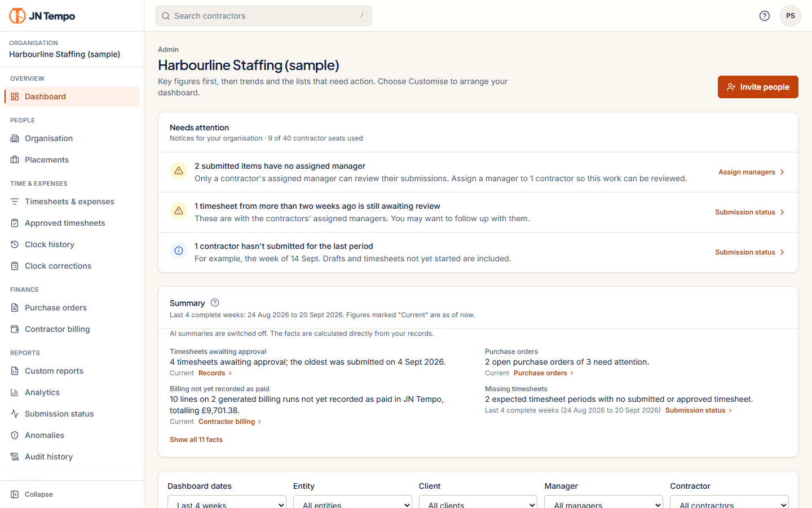Click the Purchase orders document icon
The height and width of the screenshot is (508, 812).
[15, 308]
